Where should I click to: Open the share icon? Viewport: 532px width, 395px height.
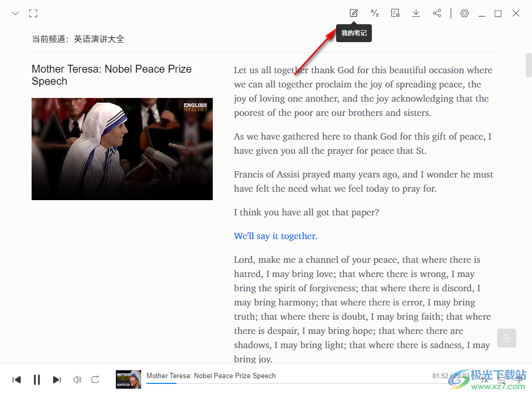click(x=437, y=13)
